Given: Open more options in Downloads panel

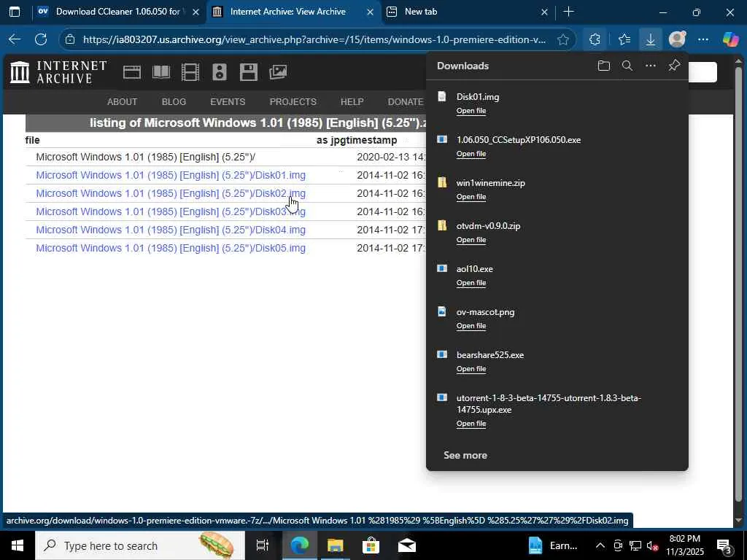Looking at the screenshot, I should point(650,66).
